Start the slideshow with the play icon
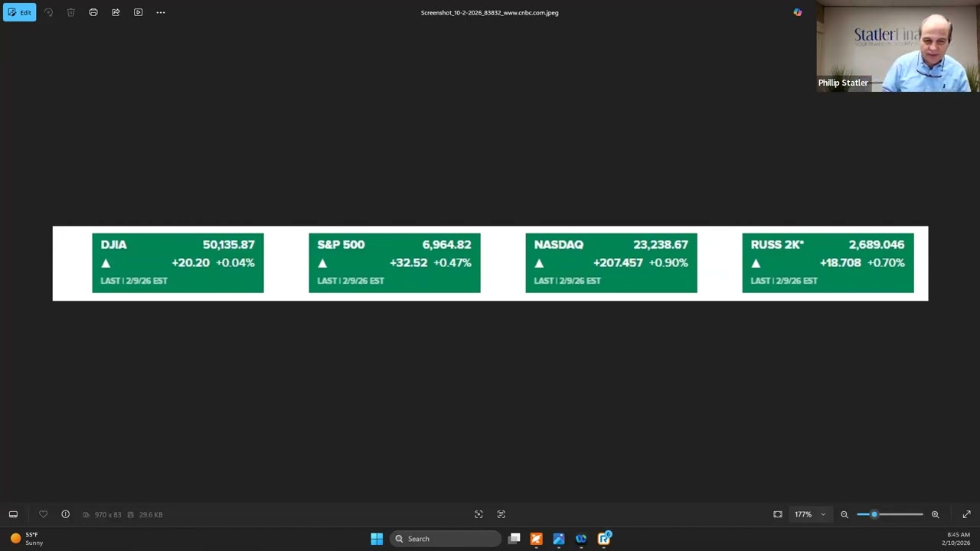 click(138, 12)
